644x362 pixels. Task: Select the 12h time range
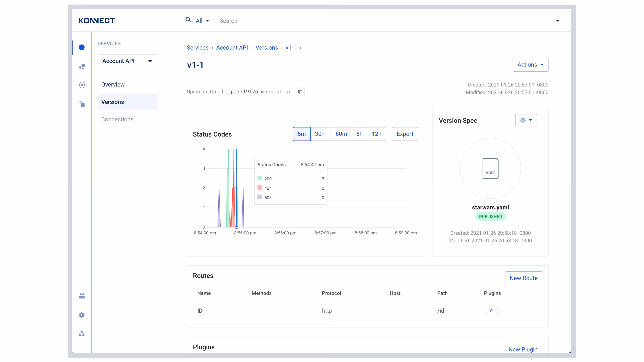coord(376,134)
